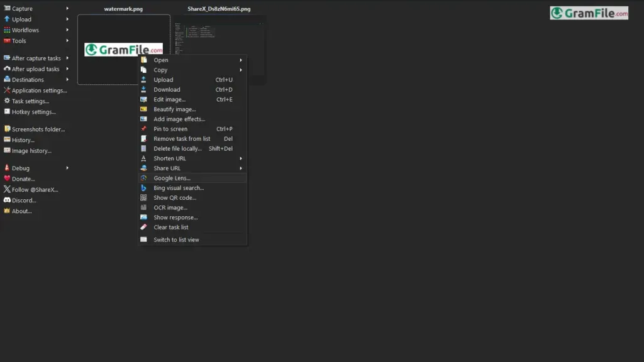Click the Image history icon

tap(7, 150)
